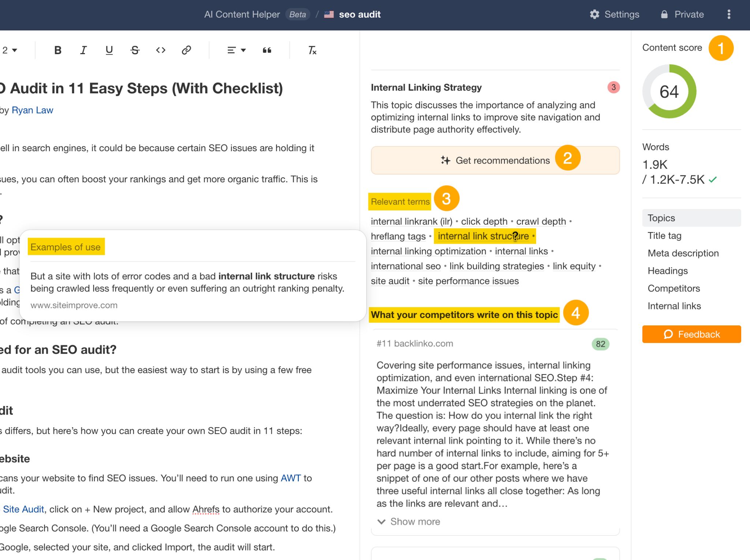Image resolution: width=750 pixels, height=560 pixels.
Task: Click the Ryan Law author link
Action: pos(32,109)
